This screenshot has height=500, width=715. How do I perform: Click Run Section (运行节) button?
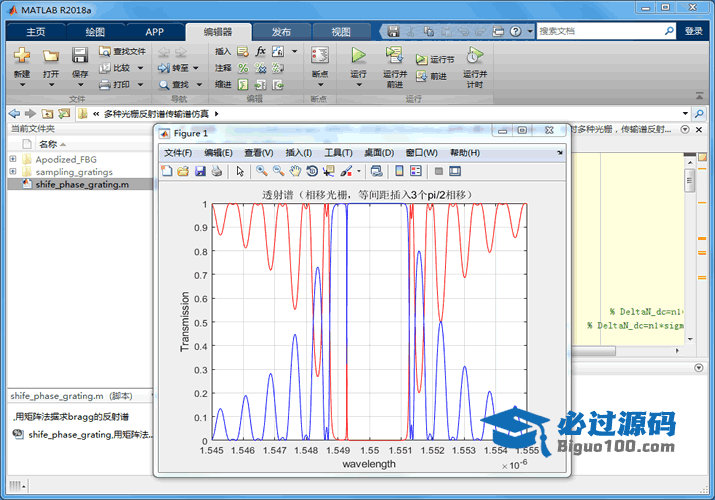tap(435, 59)
